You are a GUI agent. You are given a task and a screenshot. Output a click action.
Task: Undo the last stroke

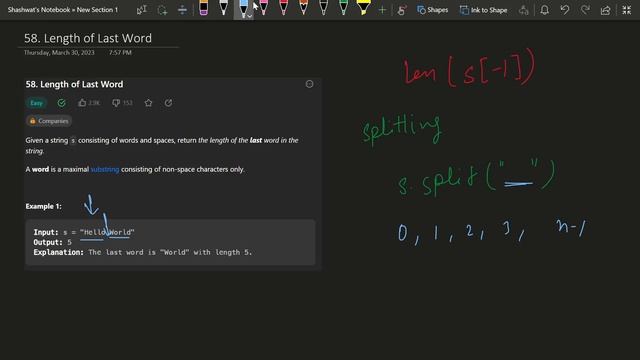pos(565,10)
